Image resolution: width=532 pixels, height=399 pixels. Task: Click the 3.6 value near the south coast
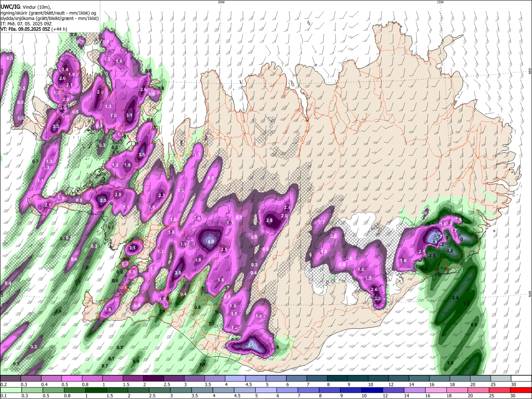click(x=251, y=345)
